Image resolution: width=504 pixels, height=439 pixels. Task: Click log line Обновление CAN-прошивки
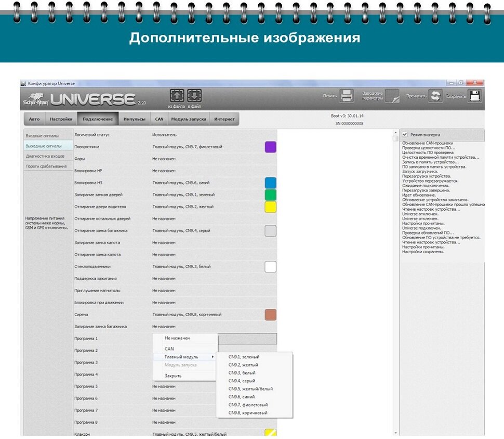pos(428,143)
